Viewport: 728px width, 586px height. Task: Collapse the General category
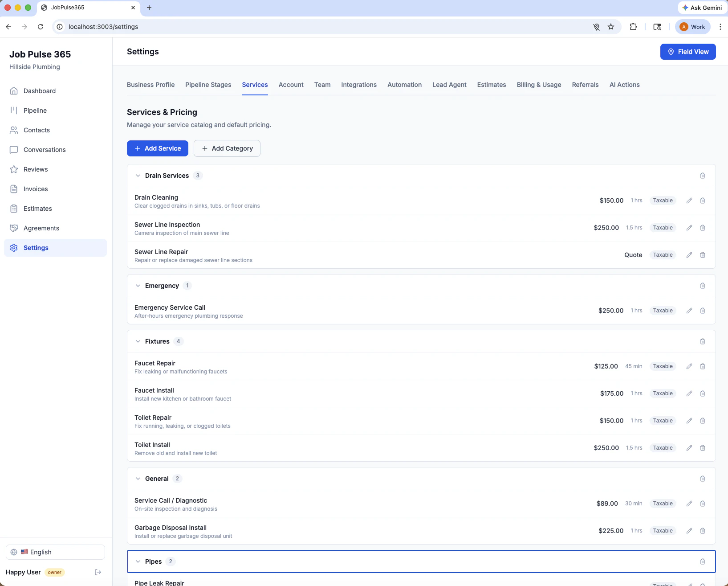tap(138, 479)
